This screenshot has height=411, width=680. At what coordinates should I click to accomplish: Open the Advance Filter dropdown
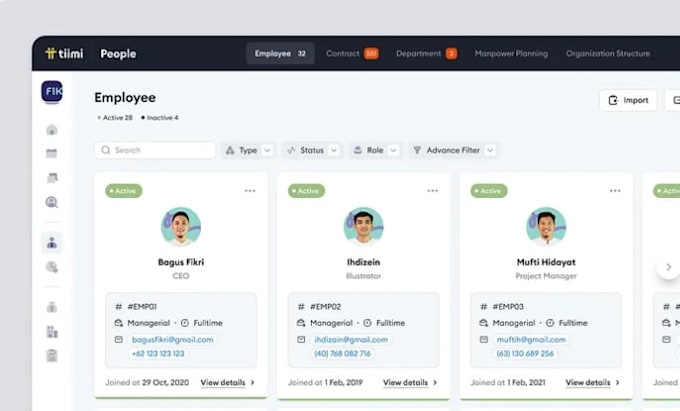tap(453, 150)
